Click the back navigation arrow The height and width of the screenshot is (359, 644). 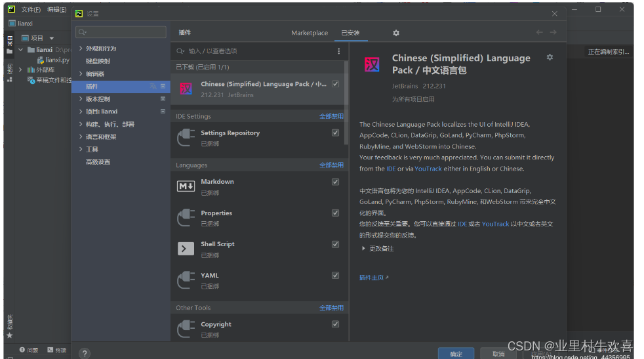pos(539,32)
